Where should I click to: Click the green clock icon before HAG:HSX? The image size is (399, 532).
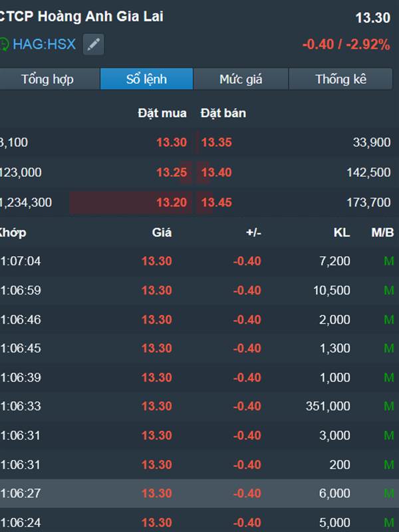coord(4,45)
